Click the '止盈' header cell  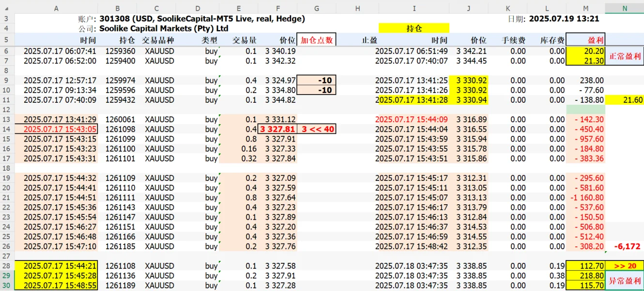pos(369,40)
